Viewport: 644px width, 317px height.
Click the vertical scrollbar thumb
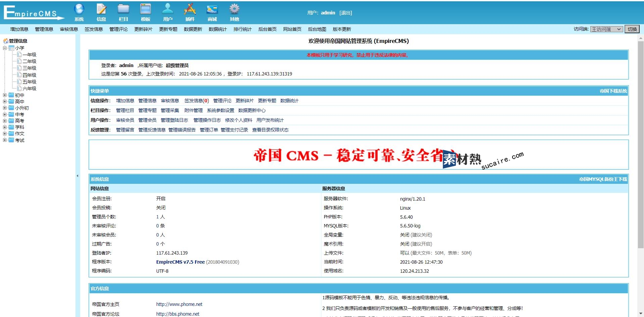641,144
